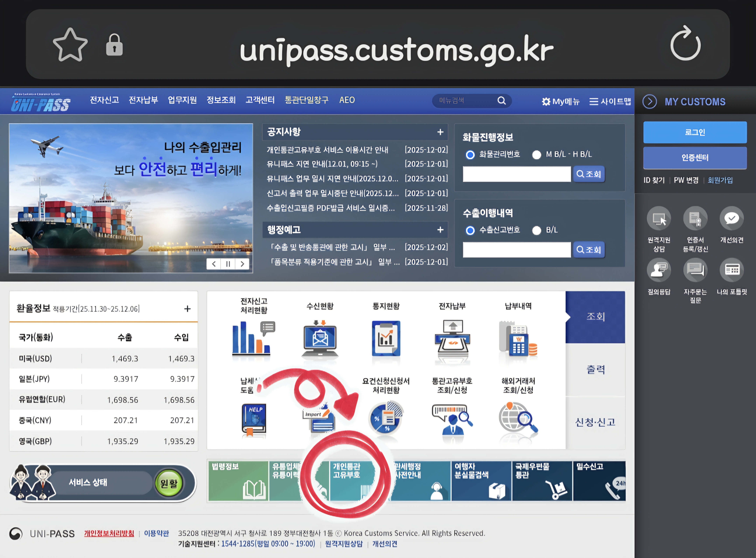Switch to the 출력 tab
This screenshot has height=558, width=756.
[595, 369]
